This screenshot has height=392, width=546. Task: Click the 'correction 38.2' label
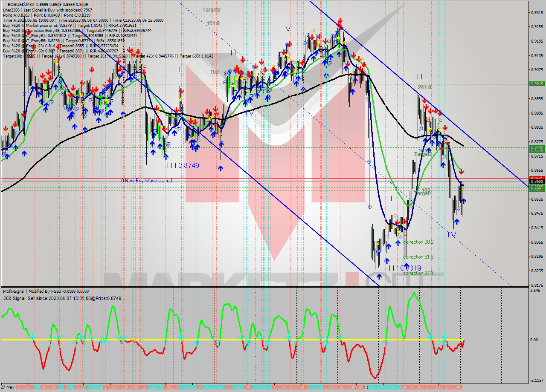click(418, 242)
